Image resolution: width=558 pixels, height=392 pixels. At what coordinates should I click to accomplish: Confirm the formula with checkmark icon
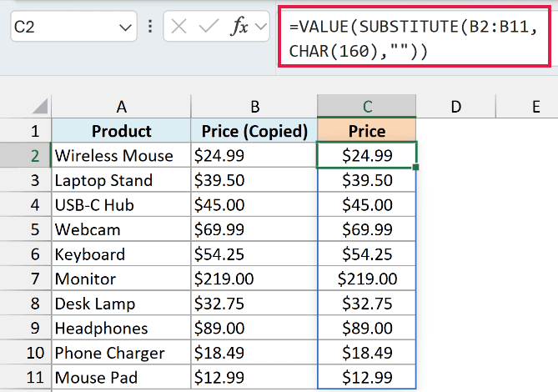pyautogui.click(x=209, y=27)
